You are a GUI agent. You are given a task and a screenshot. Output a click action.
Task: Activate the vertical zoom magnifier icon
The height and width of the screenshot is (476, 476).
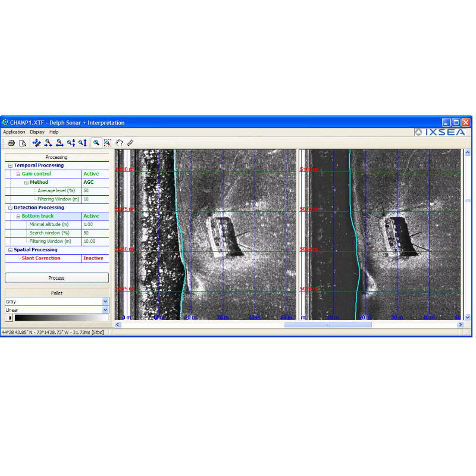[x=82, y=143]
